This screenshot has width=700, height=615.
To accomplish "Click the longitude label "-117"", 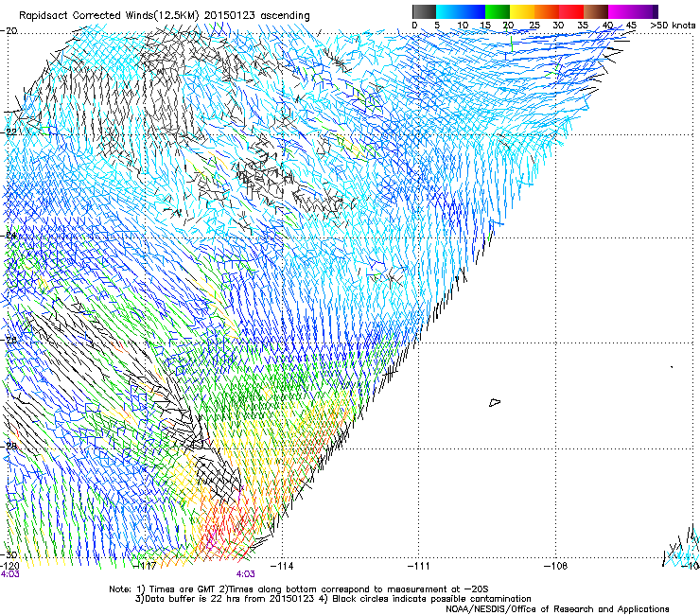I will (145, 566).
